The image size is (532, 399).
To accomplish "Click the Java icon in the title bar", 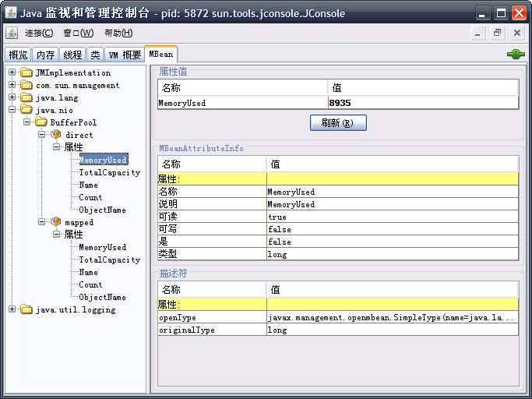I will pos(11,13).
